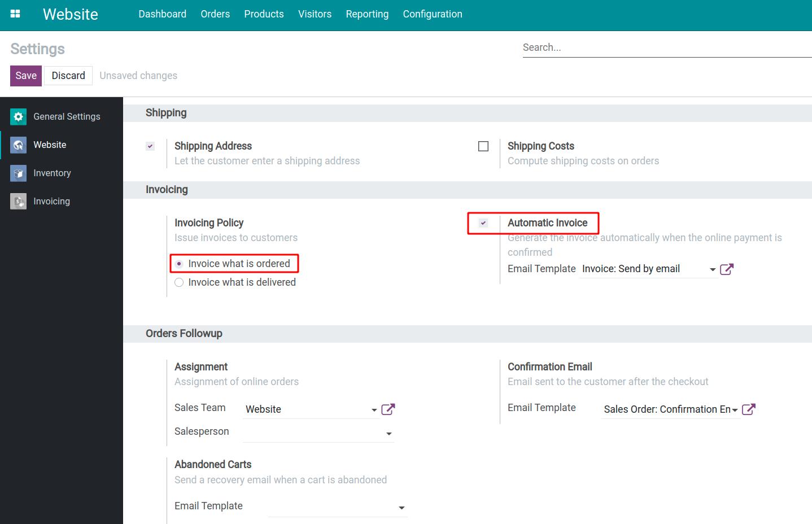
Task: Open the Configuration menu
Action: (x=433, y=14)
